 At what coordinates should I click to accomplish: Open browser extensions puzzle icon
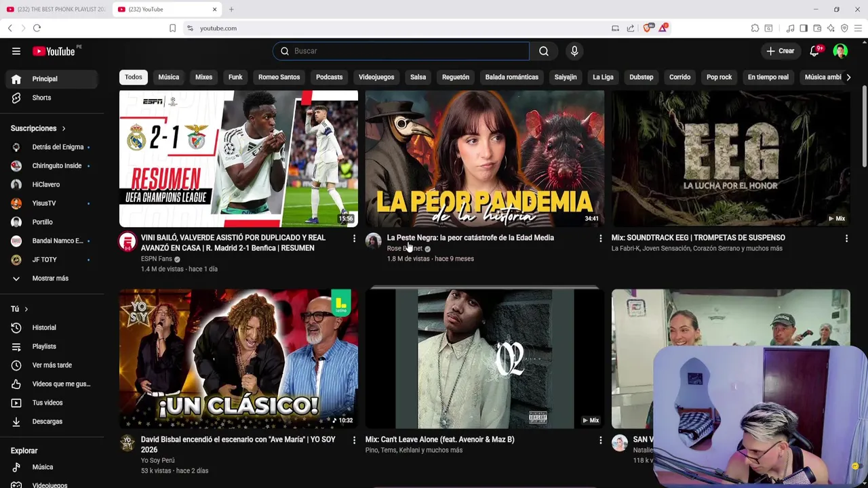755,28
